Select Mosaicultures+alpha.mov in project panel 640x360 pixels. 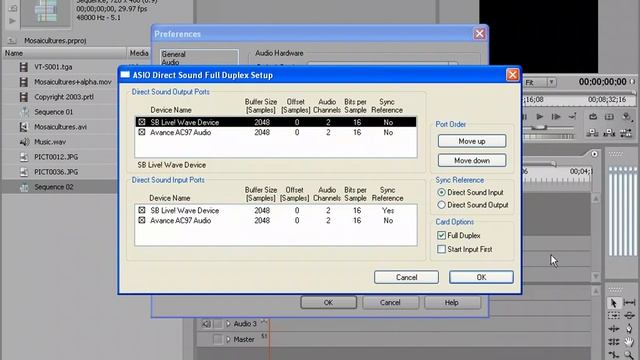(73, 82)
